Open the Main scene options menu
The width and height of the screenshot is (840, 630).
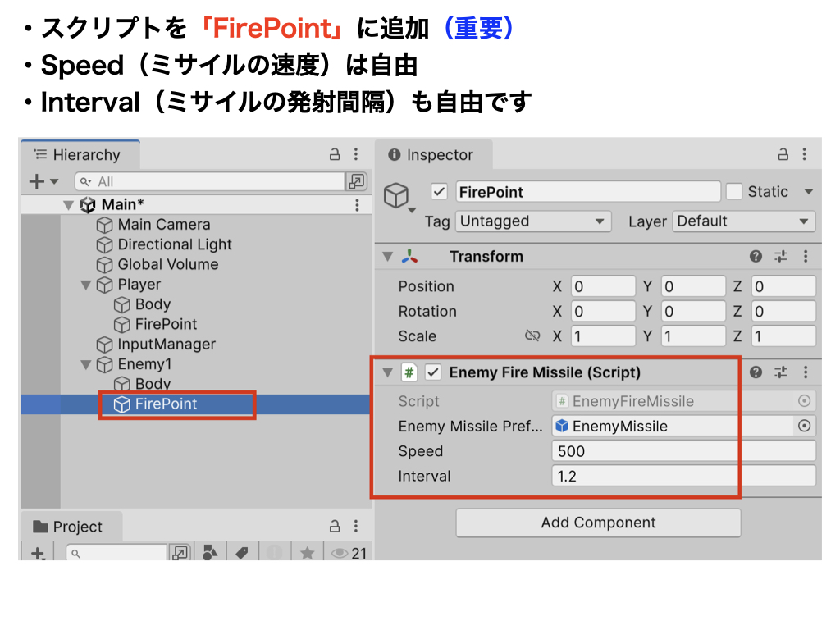357,204
